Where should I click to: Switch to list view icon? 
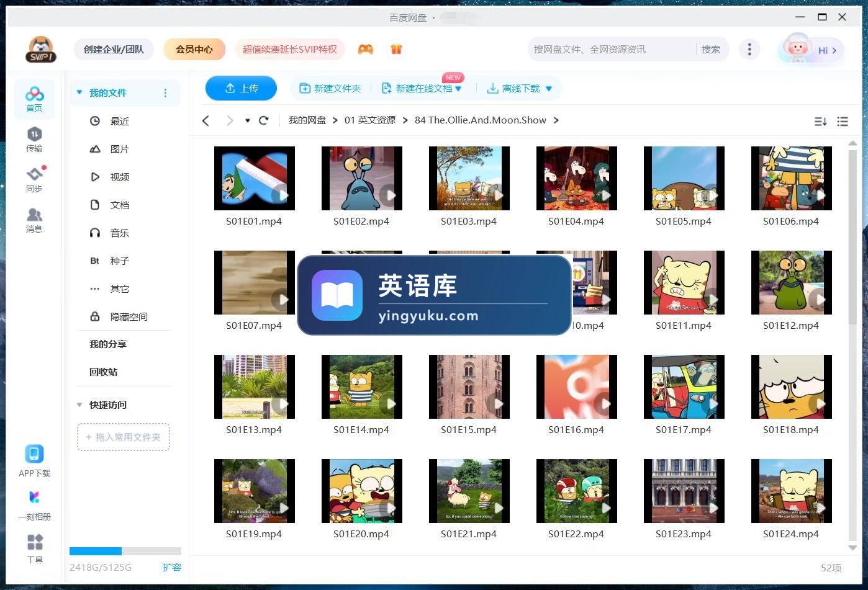pos(843,122)
